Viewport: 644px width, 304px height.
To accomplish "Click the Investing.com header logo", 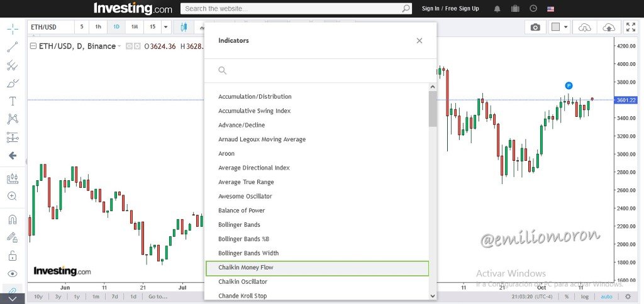I will tap(133, 8).
